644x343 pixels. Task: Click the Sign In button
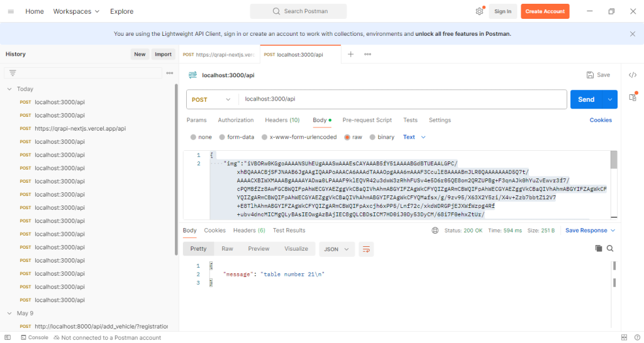coord(502,11)
